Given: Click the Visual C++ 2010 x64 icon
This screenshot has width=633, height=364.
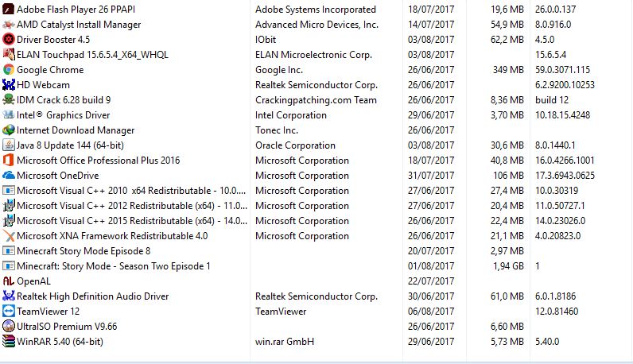Looking at the screenshot, I should point(9,191).
